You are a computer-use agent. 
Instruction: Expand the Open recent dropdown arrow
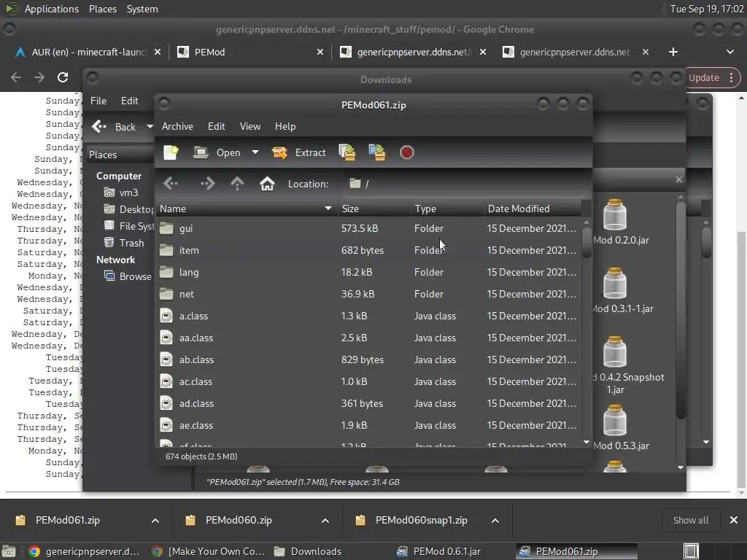tap(255, 152)
